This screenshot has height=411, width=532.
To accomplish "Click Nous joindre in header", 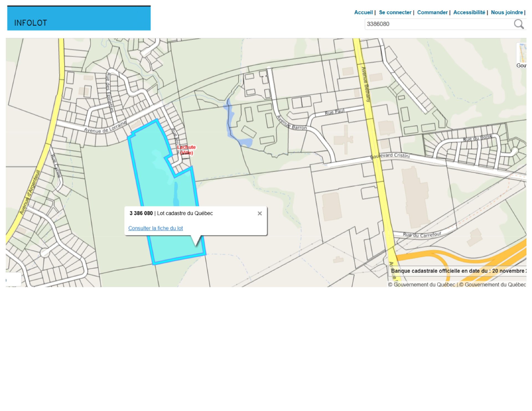I will pyautogui.click(x=507, y=12).
